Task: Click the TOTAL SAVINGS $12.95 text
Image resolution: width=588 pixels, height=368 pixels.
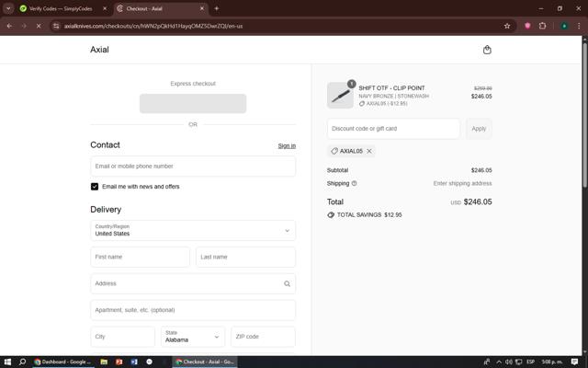Action: point(369,214)
